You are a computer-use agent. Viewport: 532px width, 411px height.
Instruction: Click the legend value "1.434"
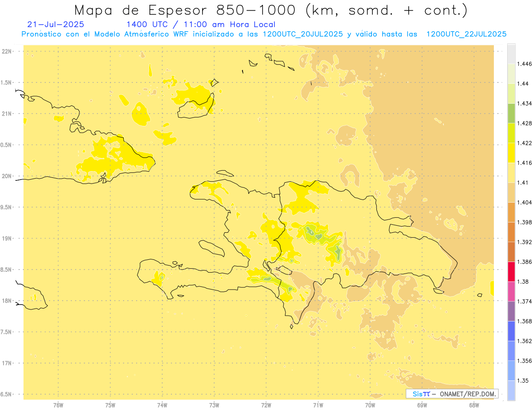click(525, 103)
